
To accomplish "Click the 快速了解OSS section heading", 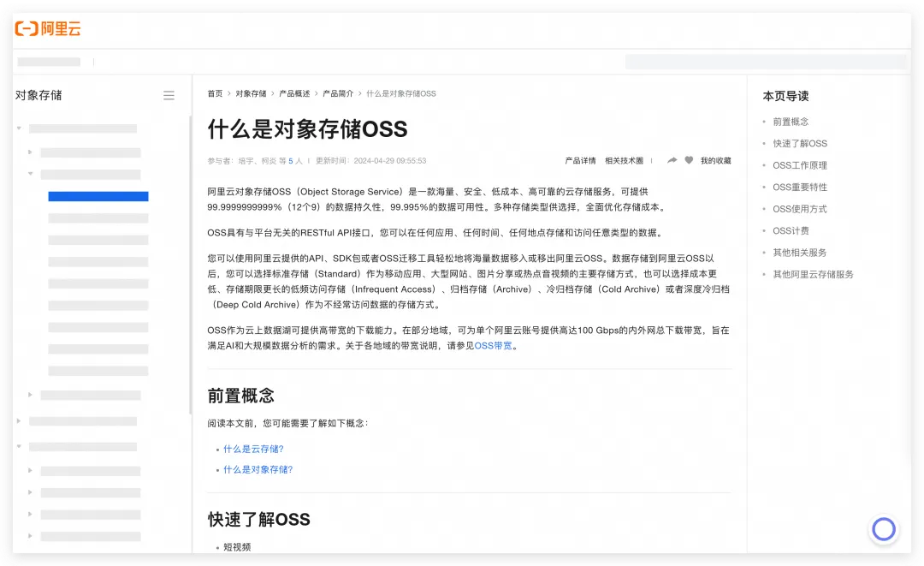I will pyautogui.click(x=258, y=520).
